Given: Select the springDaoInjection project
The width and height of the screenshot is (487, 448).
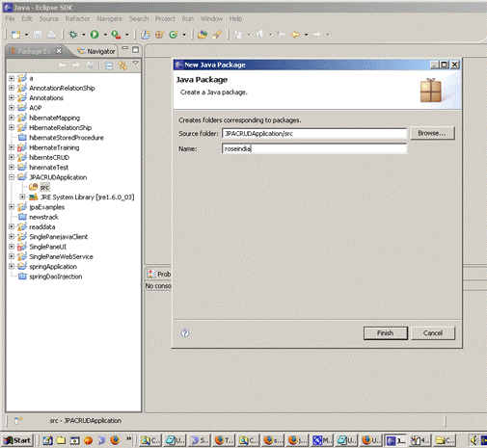Looking at the screenshot, I should pyautogui.click(x=55, y=277).
